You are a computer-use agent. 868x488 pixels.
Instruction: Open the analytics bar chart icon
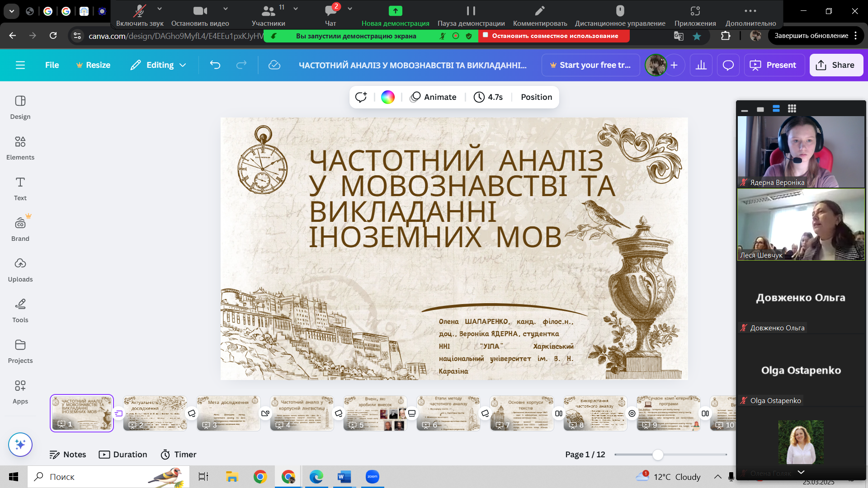tap(701, 65)
